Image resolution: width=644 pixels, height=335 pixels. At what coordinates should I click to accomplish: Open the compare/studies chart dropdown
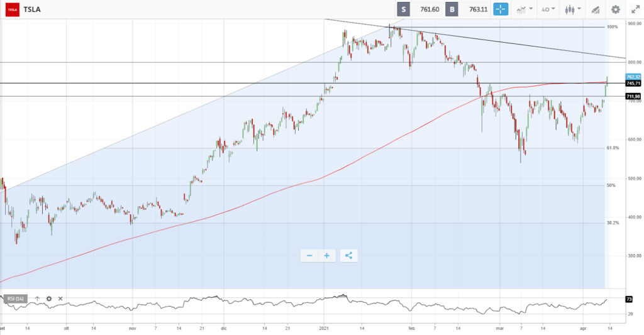[525, 9]
